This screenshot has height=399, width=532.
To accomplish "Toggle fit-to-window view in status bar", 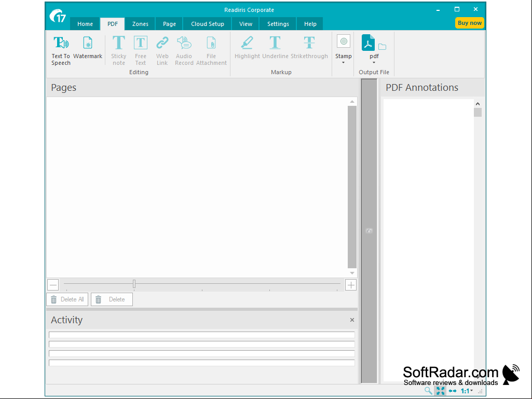I will [x=441, y=391].
